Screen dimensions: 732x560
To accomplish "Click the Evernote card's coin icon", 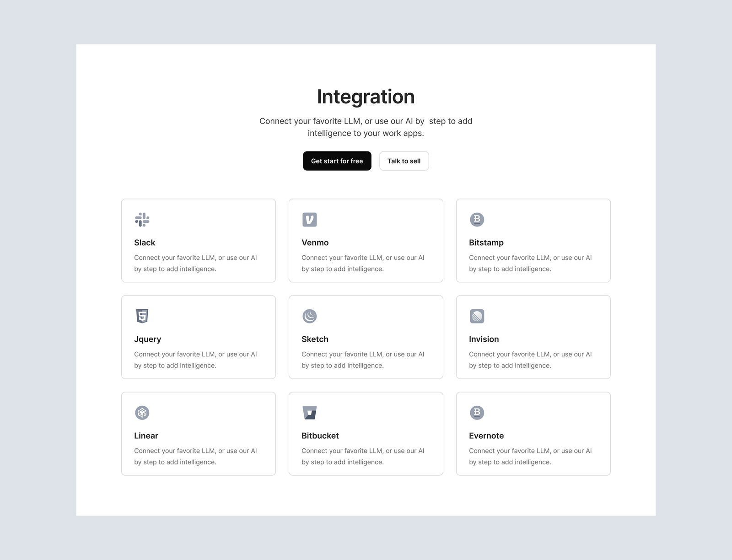I will (x=477, y=413).
